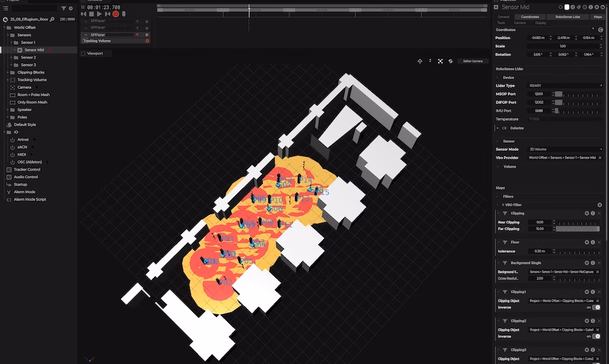Click the play button in the timeline transport
The height and width of the screenshot is (364, 609).
pyautogui.click(x=99, y=14)
